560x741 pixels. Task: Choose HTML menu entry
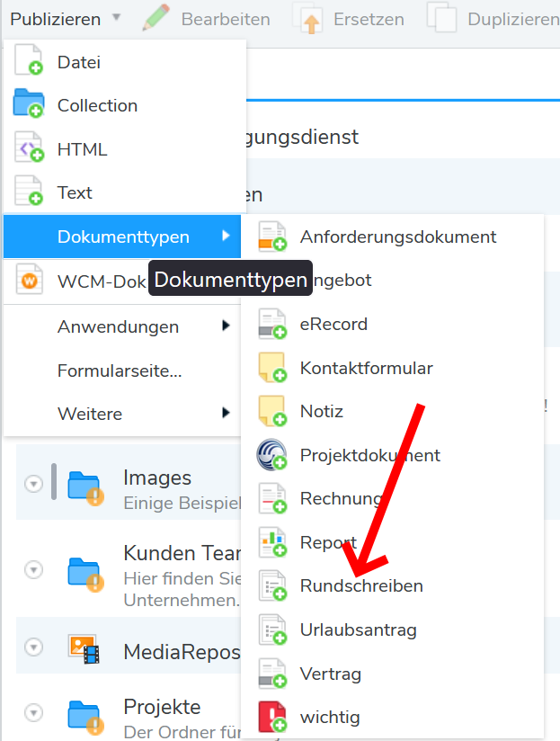pos(125,149)
